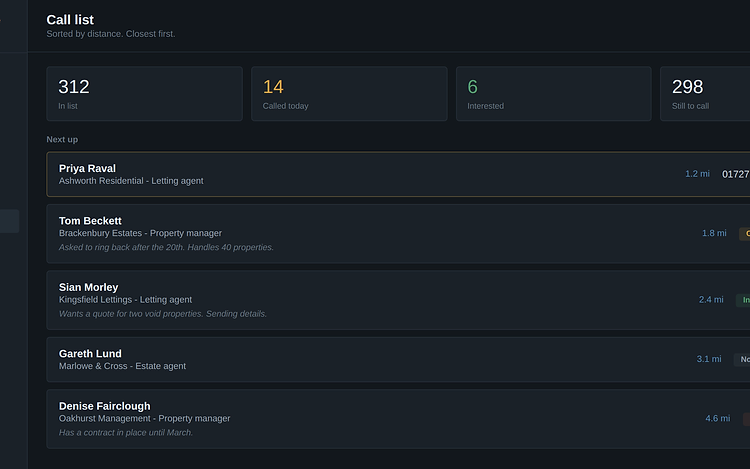The height and width of the screenshot is (469, 750).
Task: Open Gareth Lund contact name
Action: click(x=90, y=354)
